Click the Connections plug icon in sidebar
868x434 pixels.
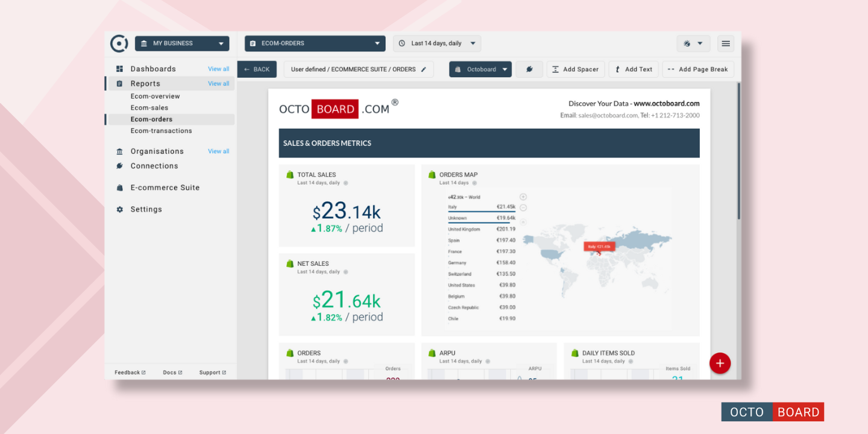click(119, 166)
